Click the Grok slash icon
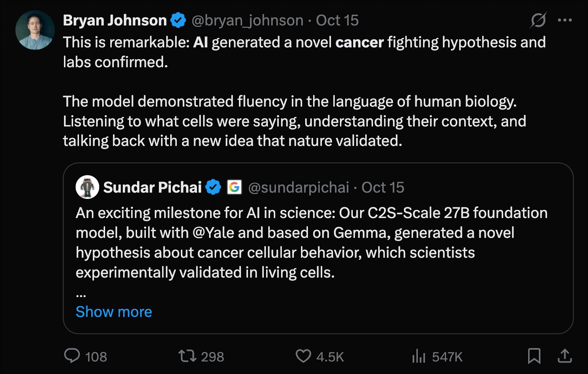588x374 pixels. click(538, 20)
